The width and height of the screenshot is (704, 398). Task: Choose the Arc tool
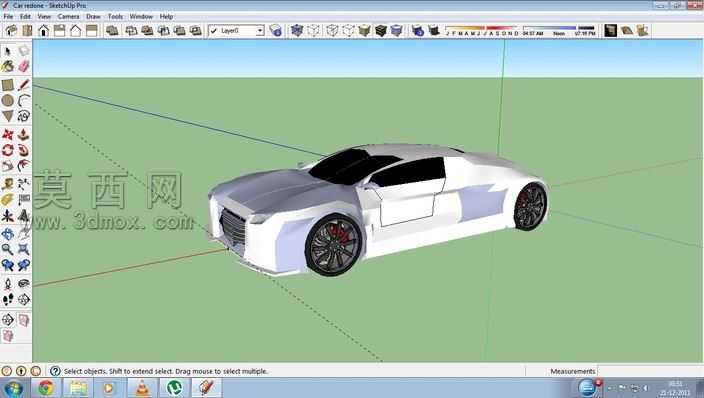click(24, 100)
